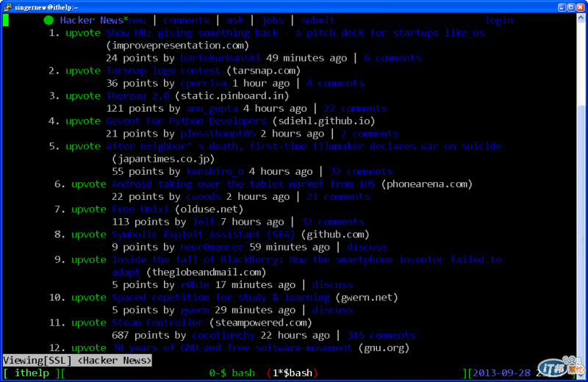588x382 pixels.
Task: Open '6 comments' on Show HN story
Action: tap(392, 58)
